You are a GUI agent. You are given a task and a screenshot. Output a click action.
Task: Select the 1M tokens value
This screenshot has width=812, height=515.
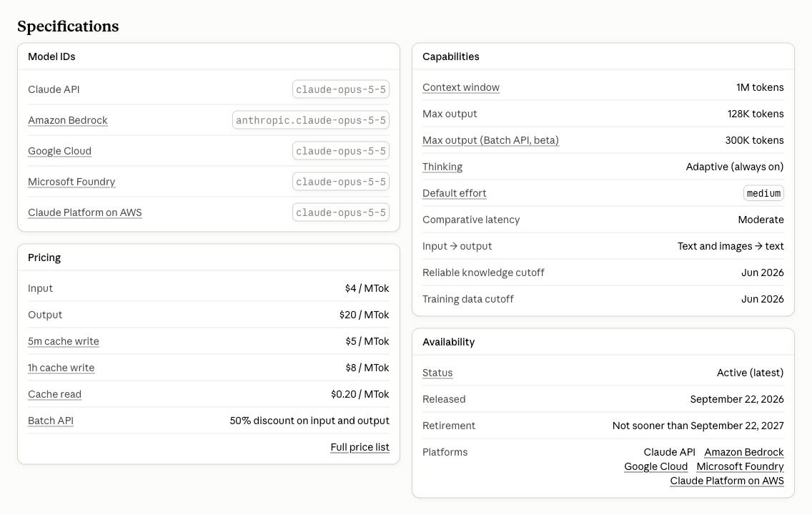pos(760,87)
